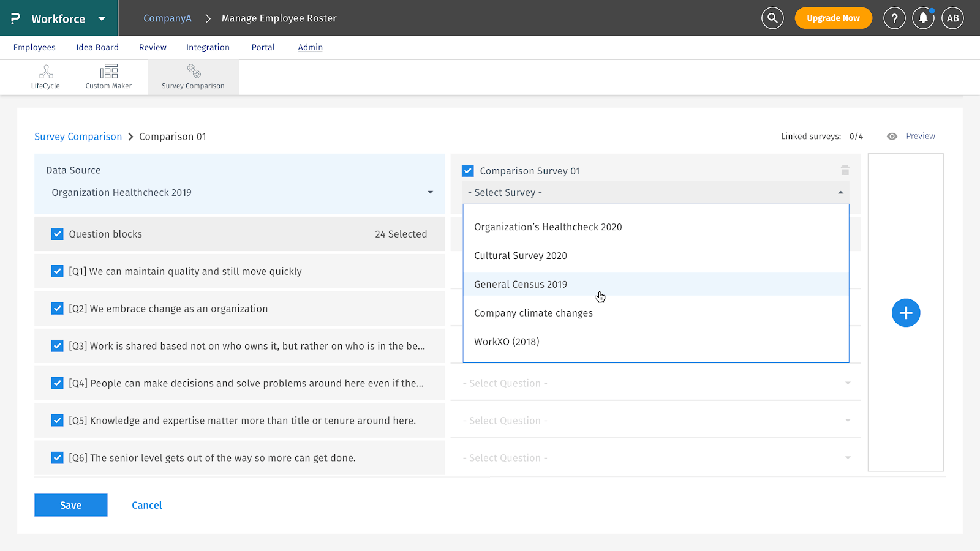This screenshot has width=980, height=551.
Task: Open the AB user avatar menu
Action: coord(952,18)
